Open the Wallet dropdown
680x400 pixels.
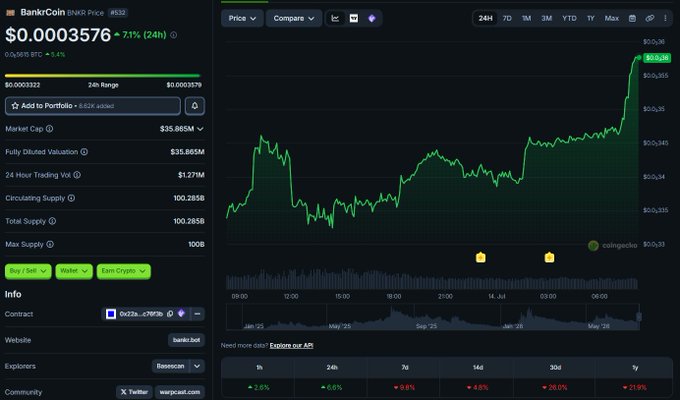(74, 271)
